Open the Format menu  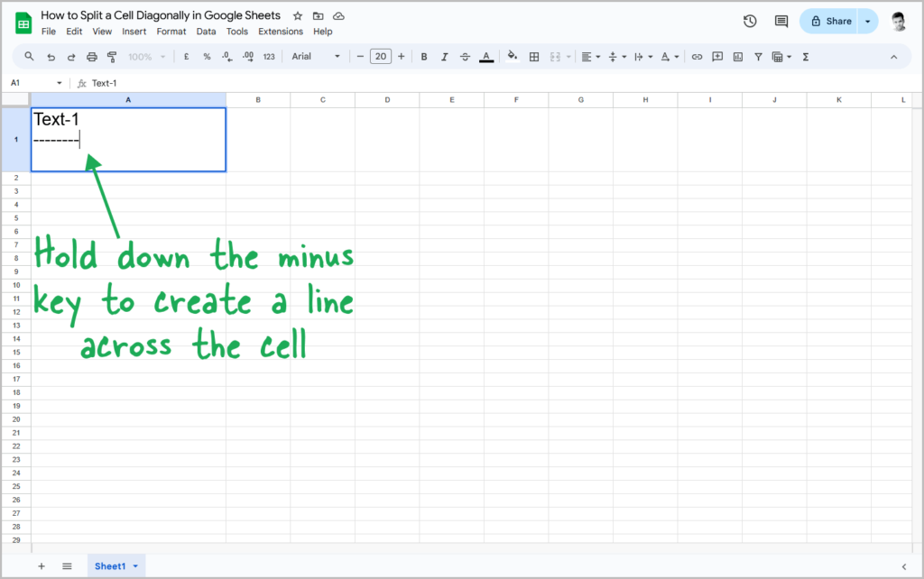pyautogui.click(x=171, y=32)
